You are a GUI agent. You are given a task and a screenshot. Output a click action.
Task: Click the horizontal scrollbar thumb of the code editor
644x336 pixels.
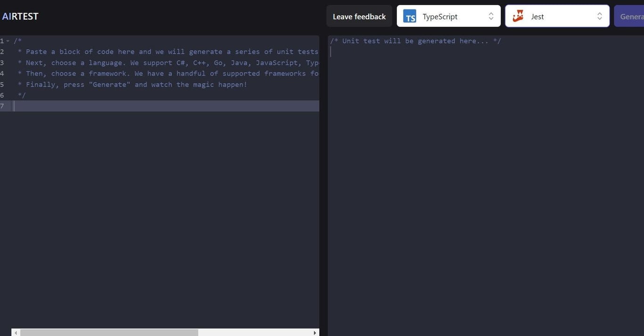109,333
